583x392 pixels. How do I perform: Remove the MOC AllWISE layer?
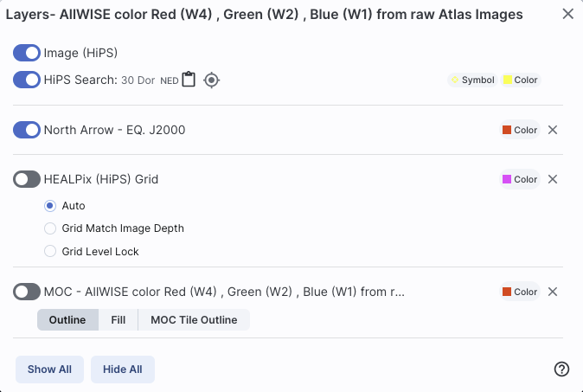pos(553,292)
